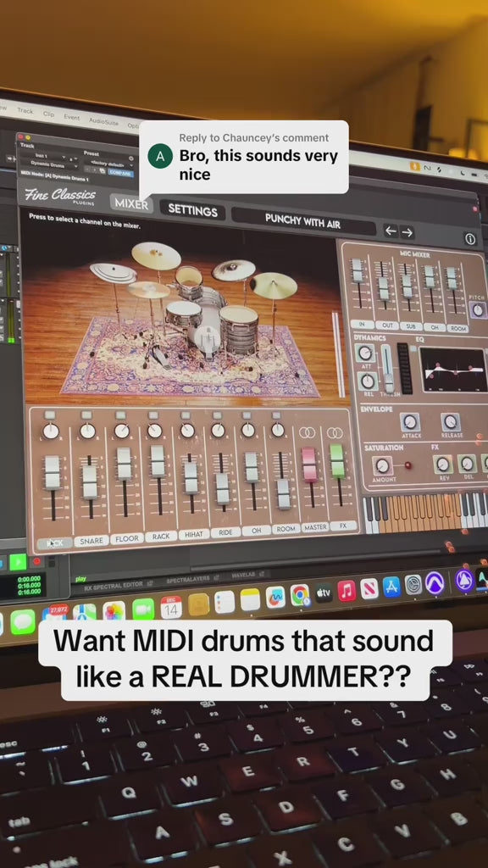Open the Clip menu
Image resolution: width=488 pixels, height=868 pixels.
[48, 114]
